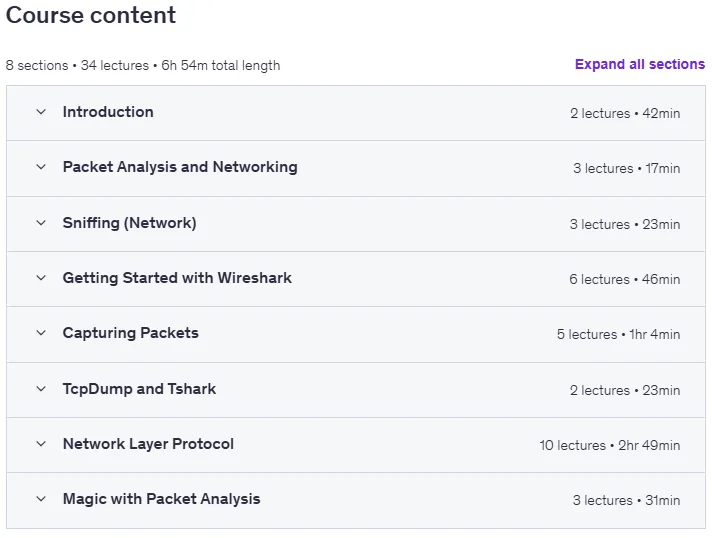Viewport: 712px width, 538px height.
Task: Open the Introduction section title
Action: click(108, 112)
